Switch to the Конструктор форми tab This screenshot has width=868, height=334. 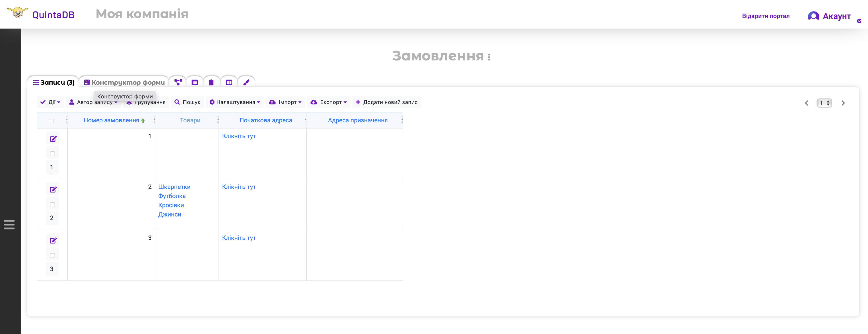pos(124,82)
